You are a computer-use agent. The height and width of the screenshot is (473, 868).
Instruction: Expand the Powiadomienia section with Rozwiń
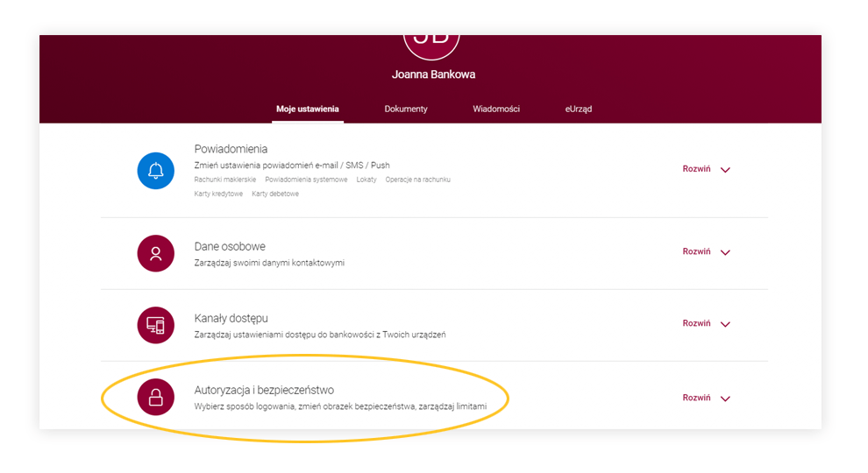point(706,169)
